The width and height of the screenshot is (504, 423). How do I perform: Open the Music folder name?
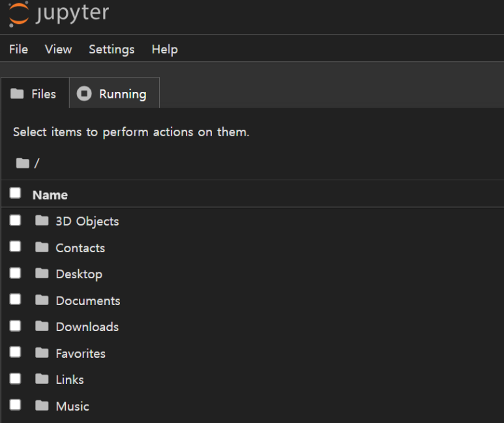click(72, 406)
